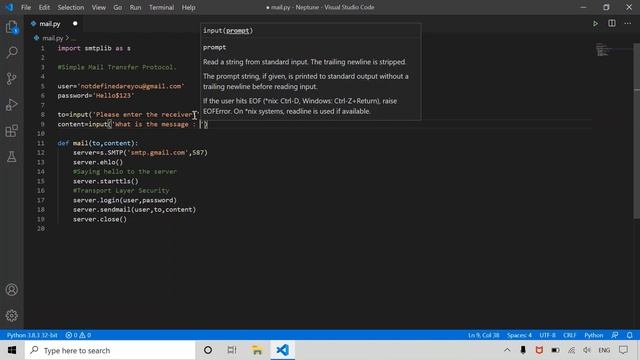Click the VS Code taskbar icon
640x360 pixels.
[282, 350]
